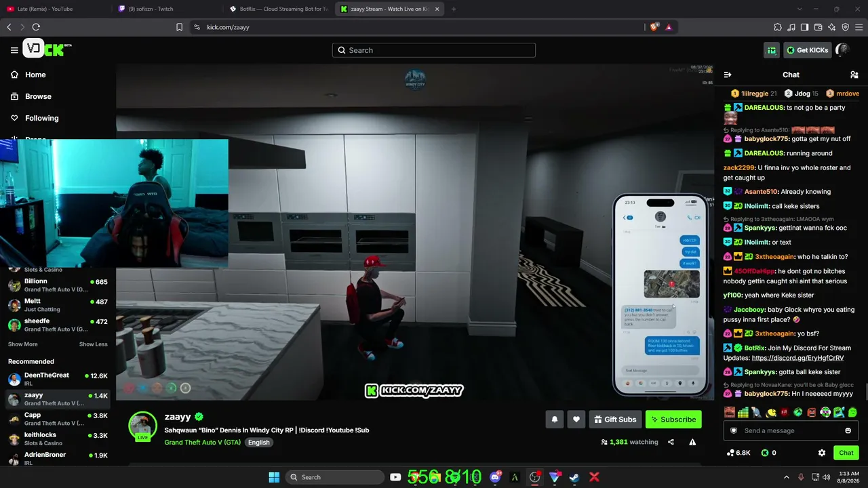Switch to the sofiszn Twitch tab
This screenshot has width=868, height=488.
click(x=167, y=9)
